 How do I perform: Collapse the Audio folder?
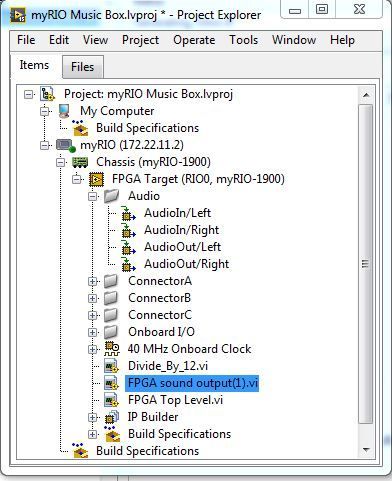point(92,197)
